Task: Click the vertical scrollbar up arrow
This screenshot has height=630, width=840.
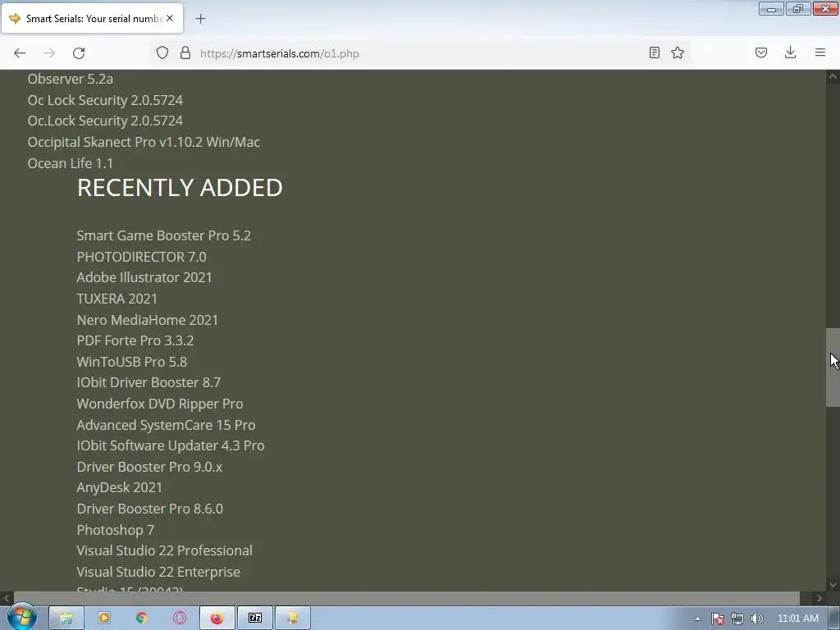Action: pos(833,76)
